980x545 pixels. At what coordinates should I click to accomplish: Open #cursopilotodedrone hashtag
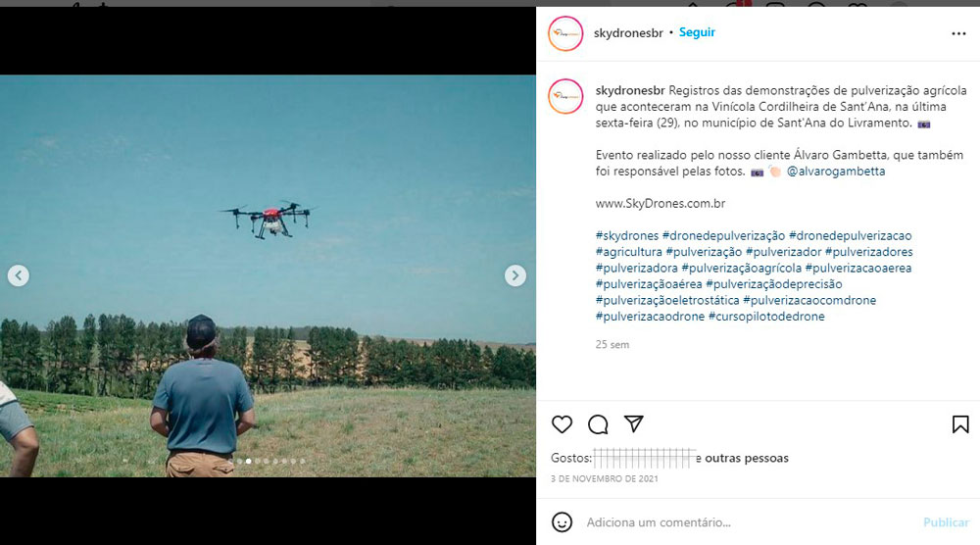point(767,317)
